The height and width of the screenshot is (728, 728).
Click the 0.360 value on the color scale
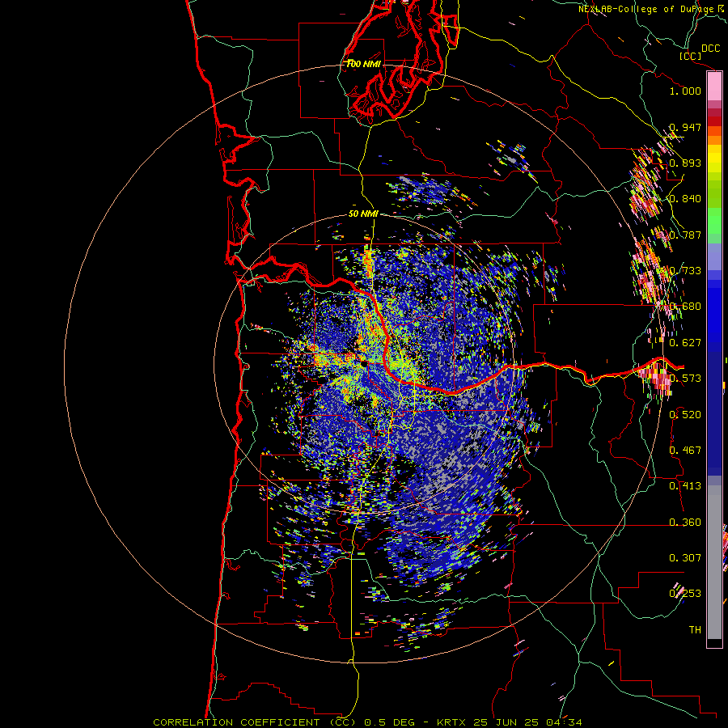[x=685, y=523]
